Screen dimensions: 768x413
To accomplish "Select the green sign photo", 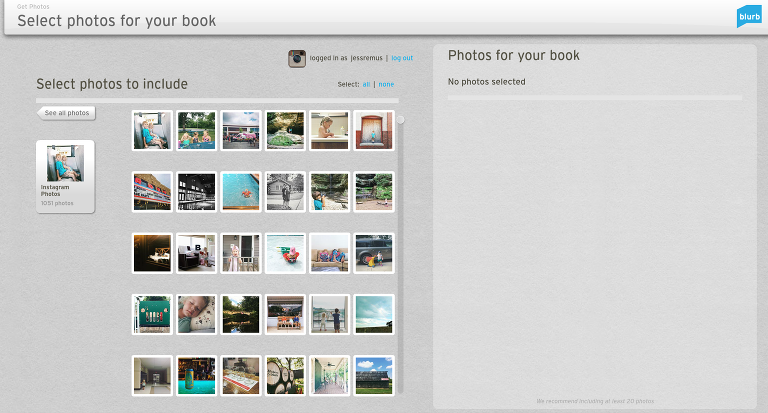I will [x=152, y=314].
